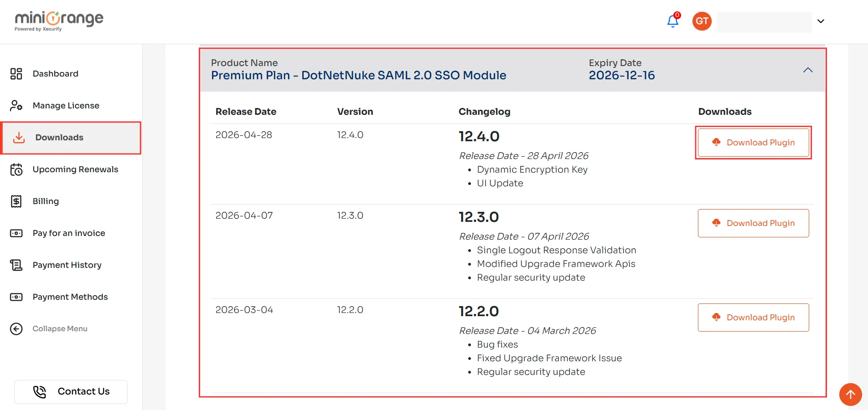
Task: Click the Billing receipt icon
Action: (16, 201)
